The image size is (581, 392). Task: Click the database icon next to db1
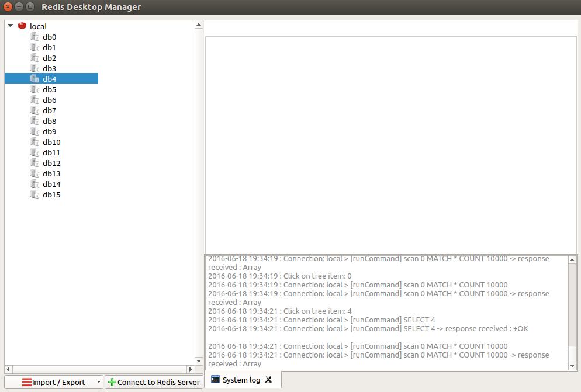(34, 47)
